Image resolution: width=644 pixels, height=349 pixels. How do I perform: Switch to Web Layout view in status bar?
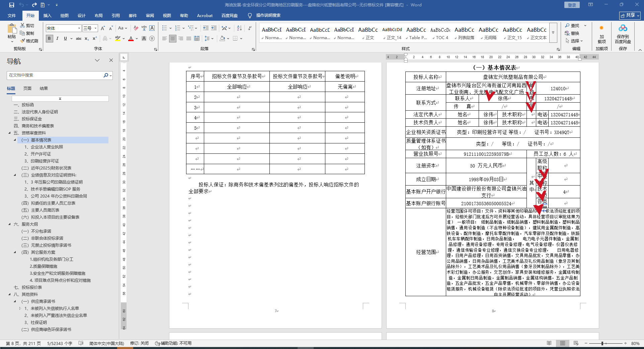(x=576, y=343)
